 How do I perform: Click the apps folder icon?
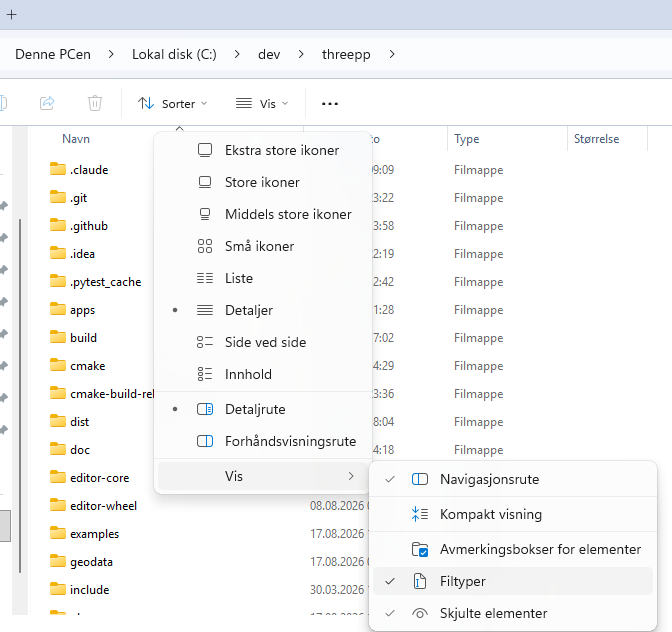coord(58,309)
